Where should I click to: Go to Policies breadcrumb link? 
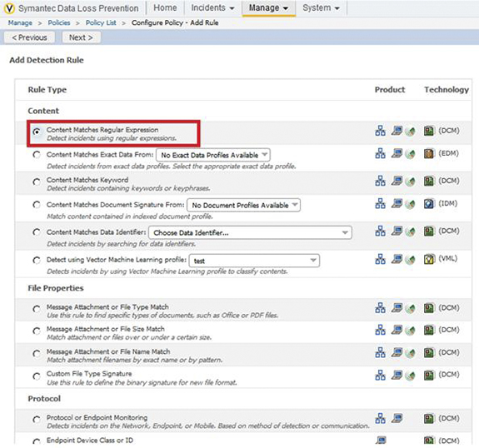click(59, 23)
